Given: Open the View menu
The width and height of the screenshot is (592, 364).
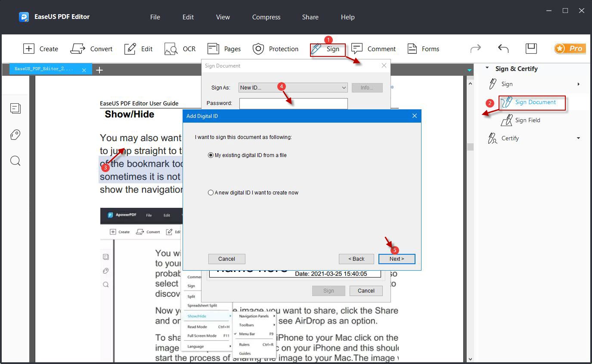Looking at the screenshot, I should tap(223, 17).
